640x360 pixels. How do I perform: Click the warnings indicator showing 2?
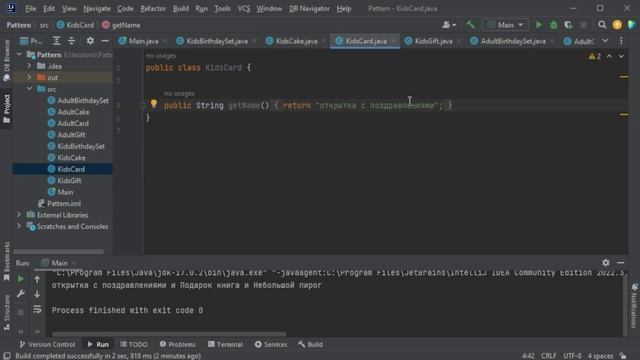point(595,56)
